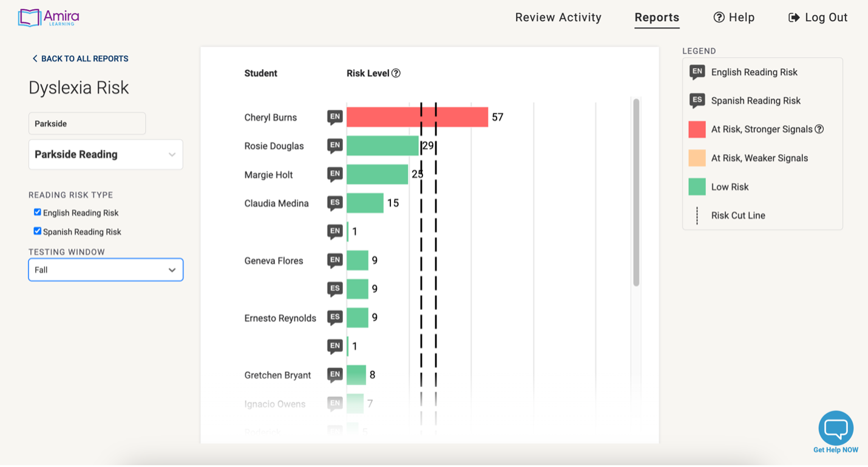The width and height of the screenshot is (868, 467).
Task: Click the EN badge in Gretchen Bryant row
Action: pyautogui.click(x=335, y=375)
